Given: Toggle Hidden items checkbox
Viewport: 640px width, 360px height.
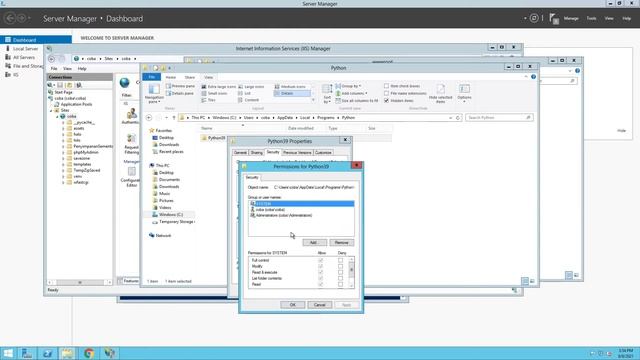Looking at the screenshot, I should [x=387, y=100].
